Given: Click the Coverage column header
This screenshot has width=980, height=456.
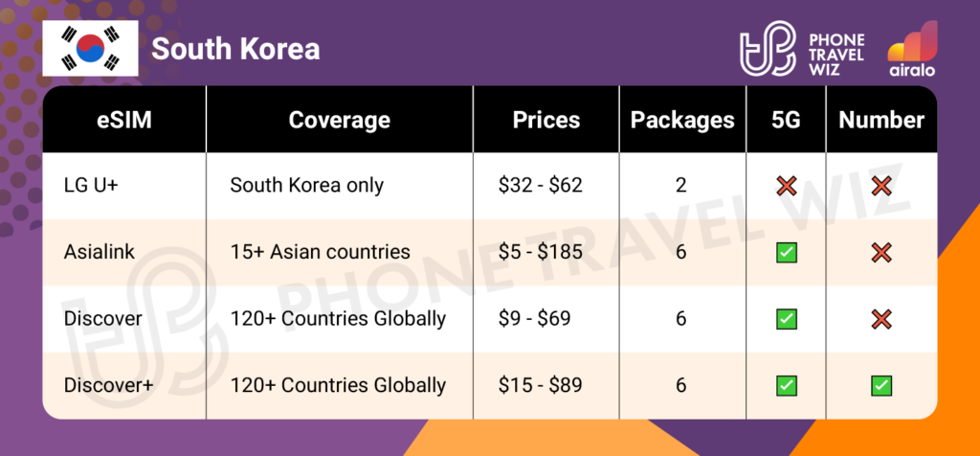Looking at the screenshot, I should 340,121.
